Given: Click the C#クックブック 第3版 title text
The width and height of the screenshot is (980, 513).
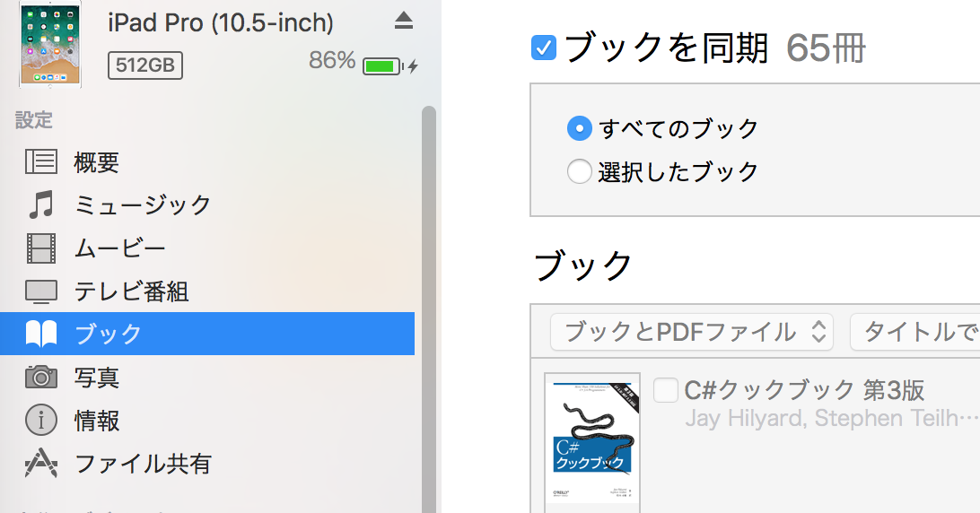Looking at the screenshot, I should (x=804, y=390).
